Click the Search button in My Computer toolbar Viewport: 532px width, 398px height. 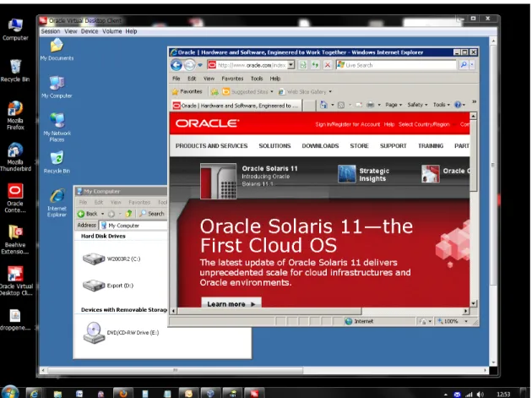pyautogui.click(x=152, y=214)
